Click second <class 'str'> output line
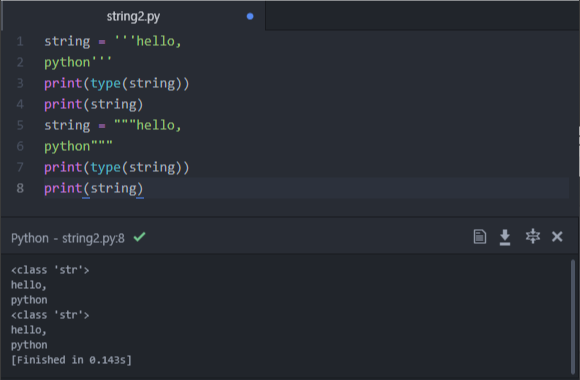Image resolution: width=580 pixels, height=380 pixels. [50, 315]
